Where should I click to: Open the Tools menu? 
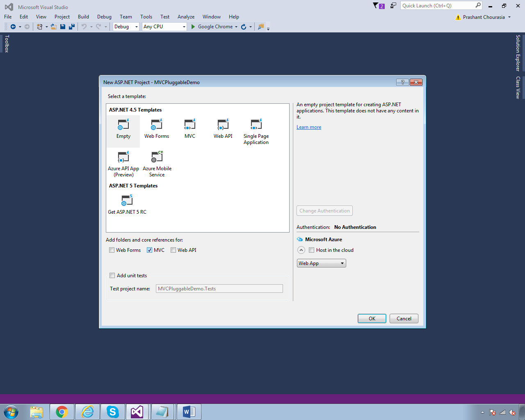coord(146,17)
